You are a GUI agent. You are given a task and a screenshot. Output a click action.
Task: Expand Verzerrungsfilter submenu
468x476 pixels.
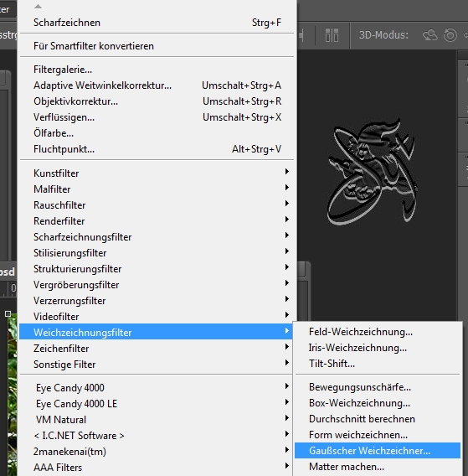(x=157, y=301)
